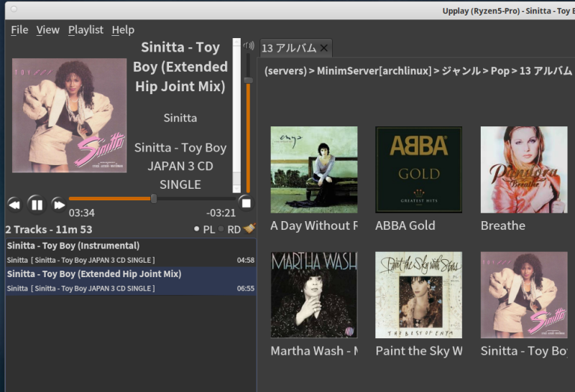Select playlist track Toy Boy (Extended Hip Joint Mix)

[131, 281]
